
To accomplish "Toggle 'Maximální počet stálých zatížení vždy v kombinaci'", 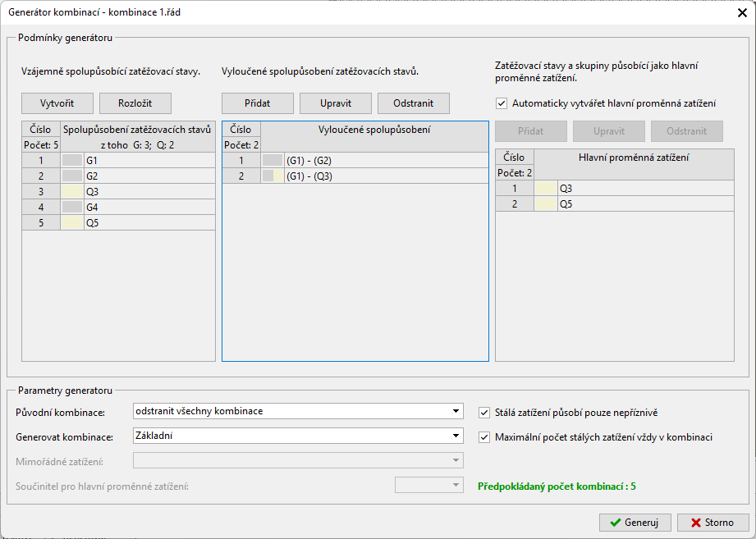I will (484, 437).
